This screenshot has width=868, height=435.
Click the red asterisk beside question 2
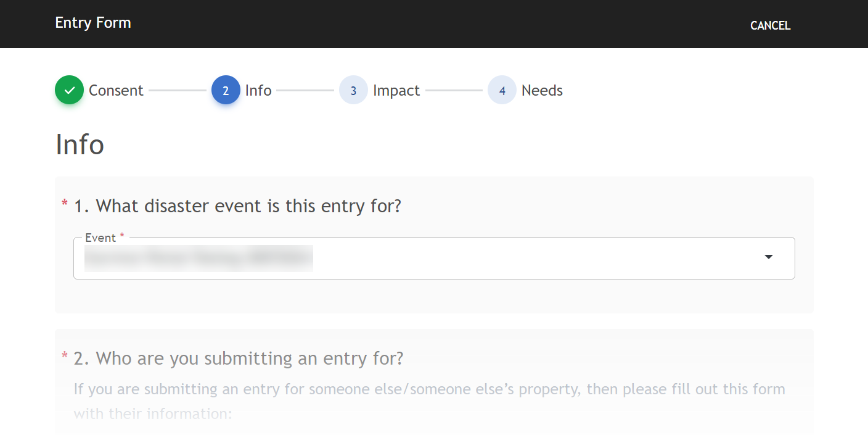coord(65,357)
